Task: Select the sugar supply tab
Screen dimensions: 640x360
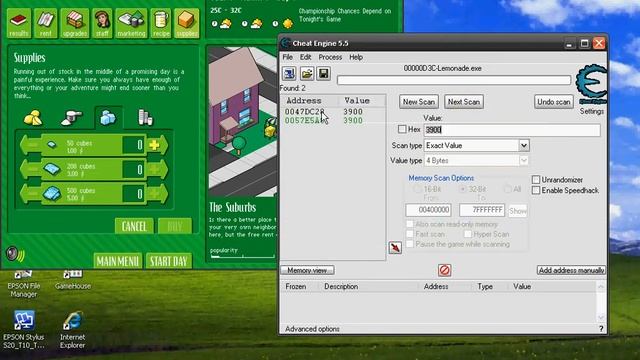Action: click(x=71, y=118)
